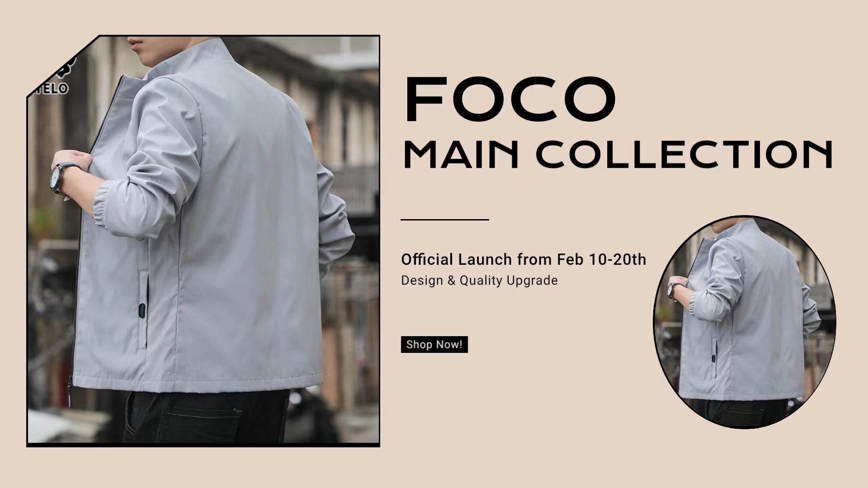This screenshot has width=868, height=488.
Task: Click the zipper pull at the jacket hem
Action: point(70,389)
